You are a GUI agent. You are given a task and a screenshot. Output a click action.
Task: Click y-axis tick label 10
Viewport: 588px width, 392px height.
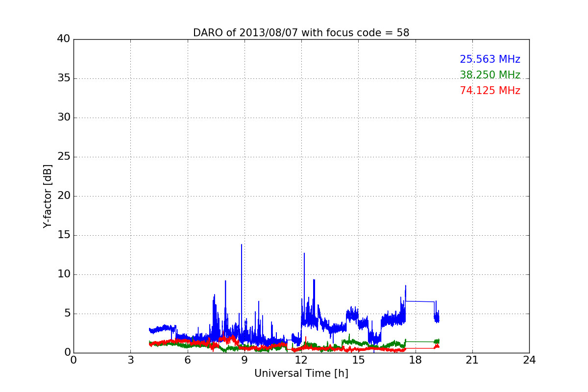[x=63, y=274]
